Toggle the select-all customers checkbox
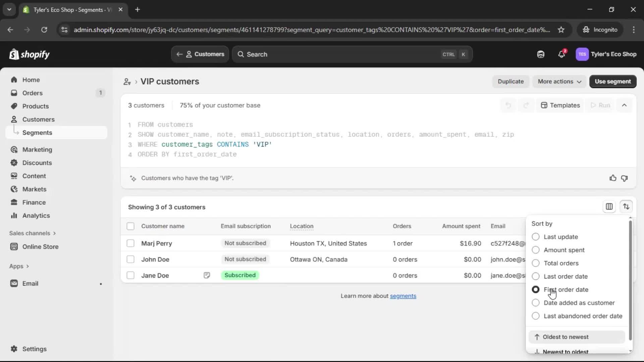 coord(130,226)
